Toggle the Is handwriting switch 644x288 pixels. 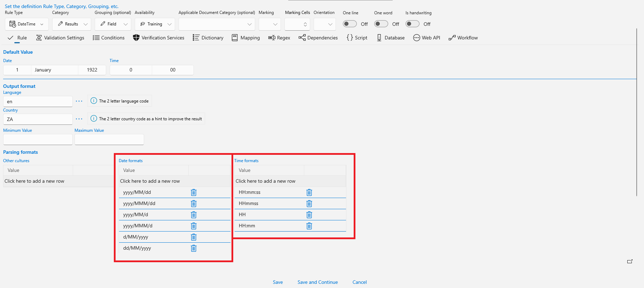pos(413,24)
